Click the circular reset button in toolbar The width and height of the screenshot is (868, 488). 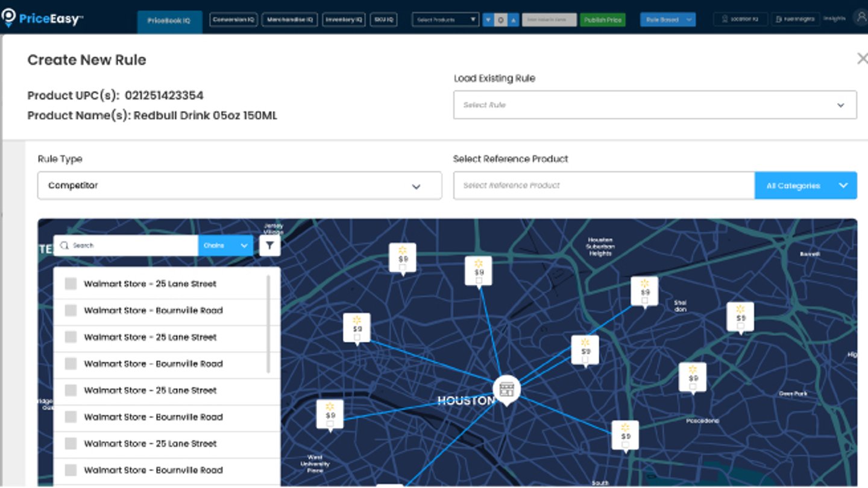tap(501, 20)
